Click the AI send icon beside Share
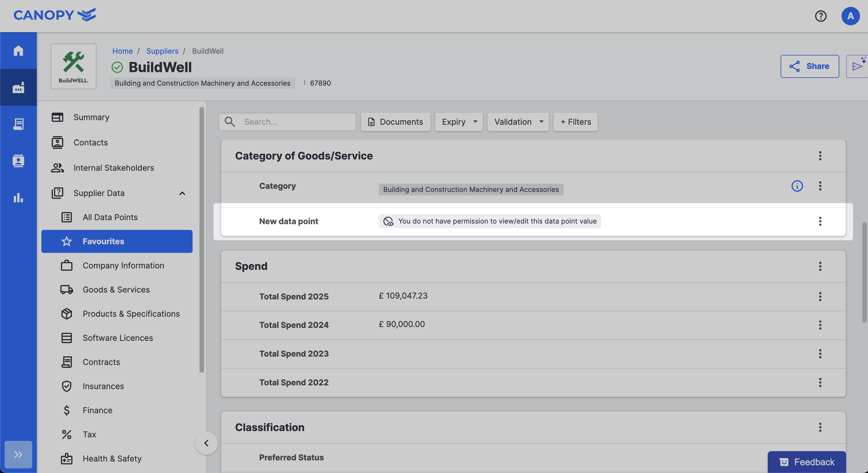Screen dimensions: 868x473 858,66
